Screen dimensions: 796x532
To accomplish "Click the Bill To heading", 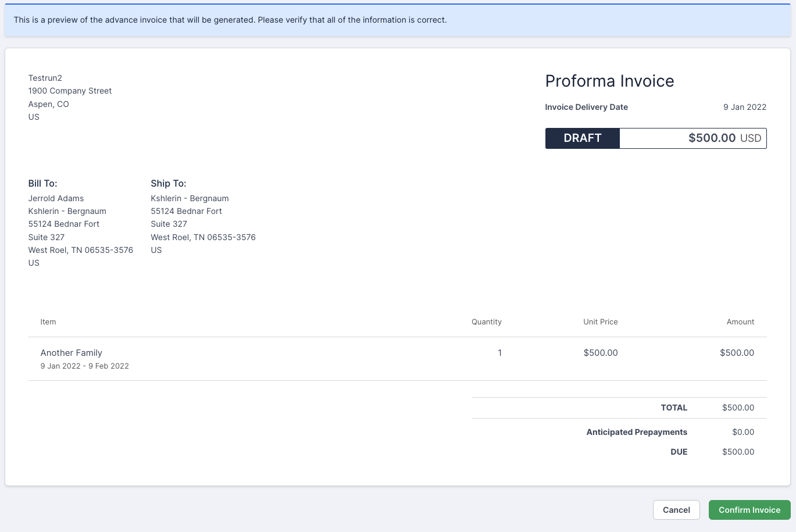I will click(x=42, y=184).
